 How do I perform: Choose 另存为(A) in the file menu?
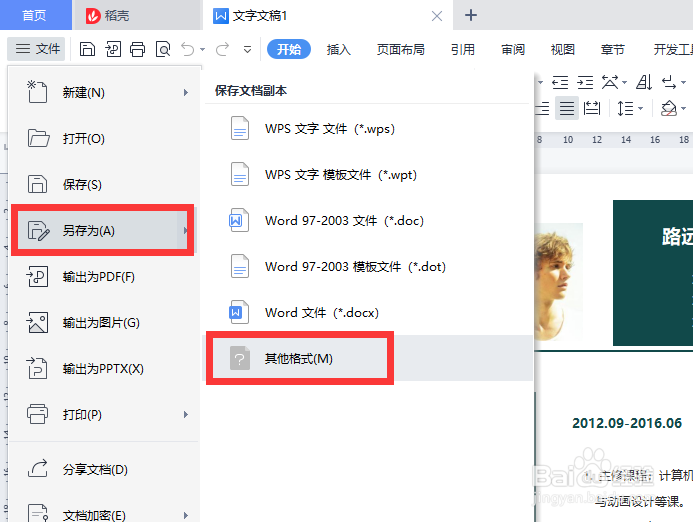point(103,230)
